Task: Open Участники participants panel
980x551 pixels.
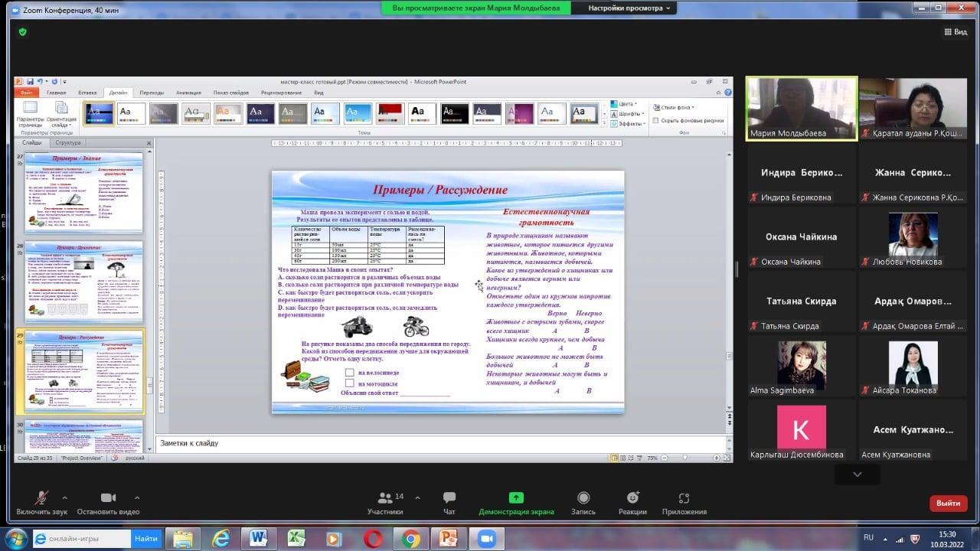Action: pyautogui.click(x=385, y=498)
